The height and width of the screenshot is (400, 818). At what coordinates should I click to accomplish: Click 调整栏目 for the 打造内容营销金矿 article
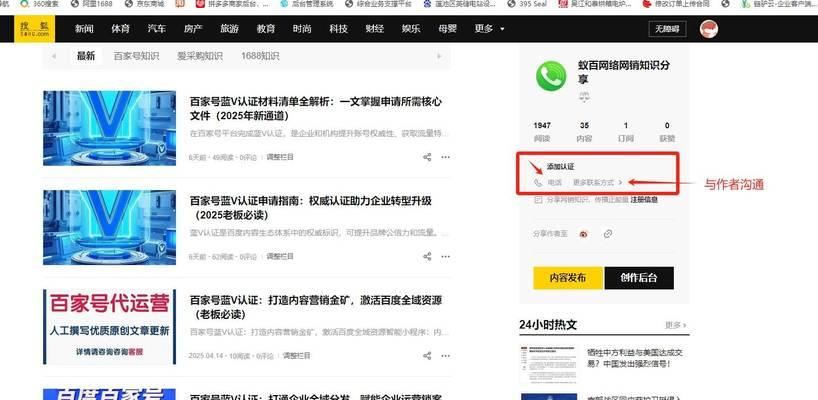(x=296, y=356)
